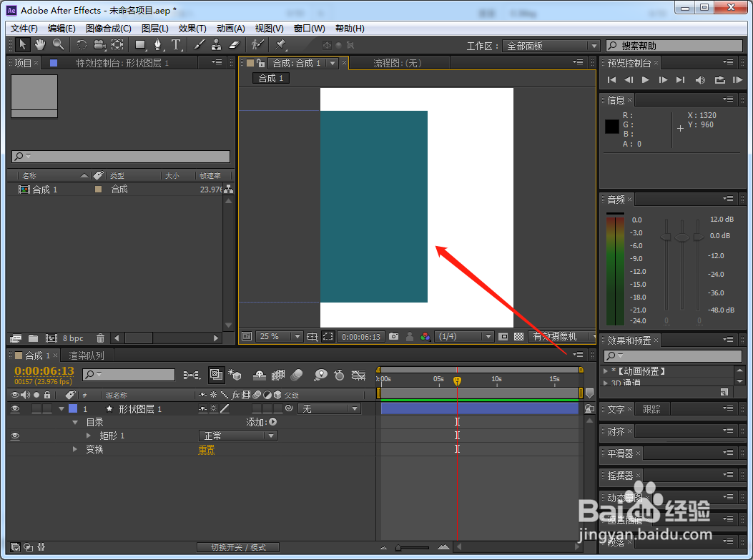Open the 全部面板 workspace dropdown

[551, 46]
